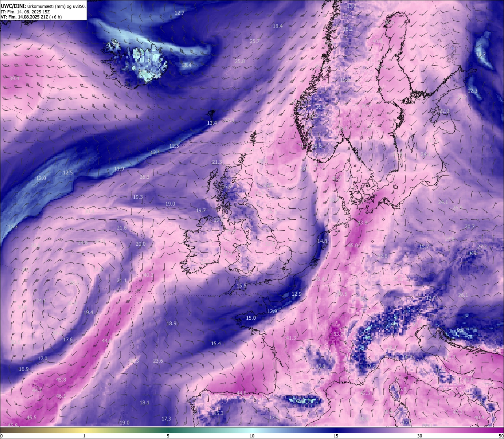This screenshot has width=504, height=439.
Task: Click the 21.6 value label
Action: tap(122, 228)
